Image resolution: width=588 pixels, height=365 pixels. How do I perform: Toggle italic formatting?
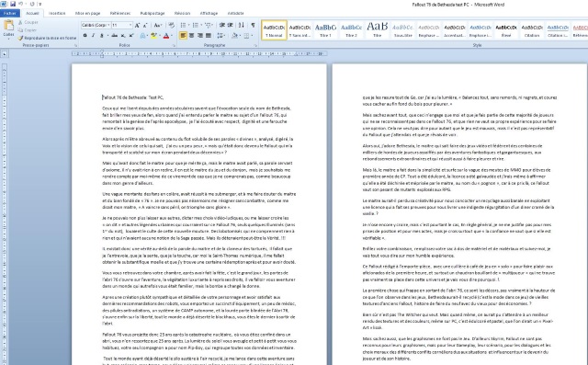point(93,36)
